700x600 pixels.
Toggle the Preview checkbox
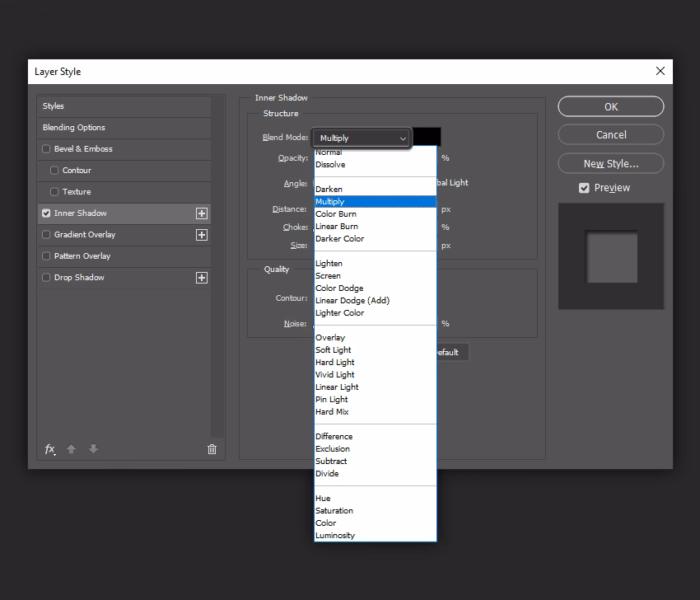point(584,187)
